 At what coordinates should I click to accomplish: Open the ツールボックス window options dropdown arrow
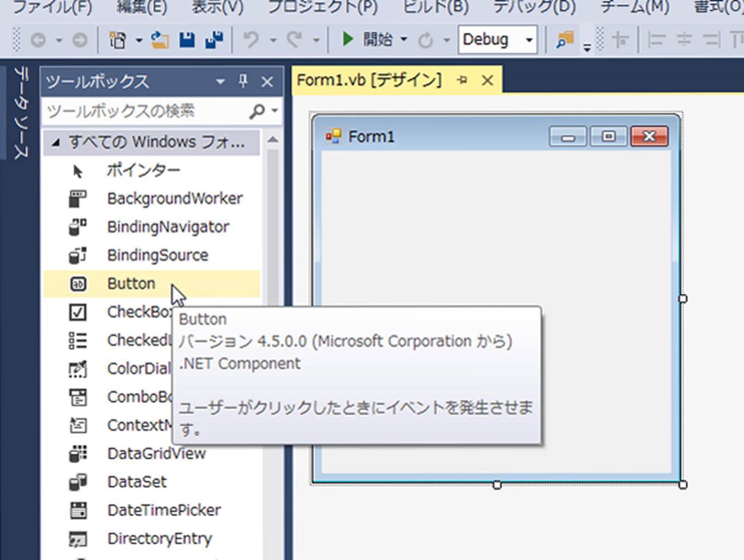point(220,81)
